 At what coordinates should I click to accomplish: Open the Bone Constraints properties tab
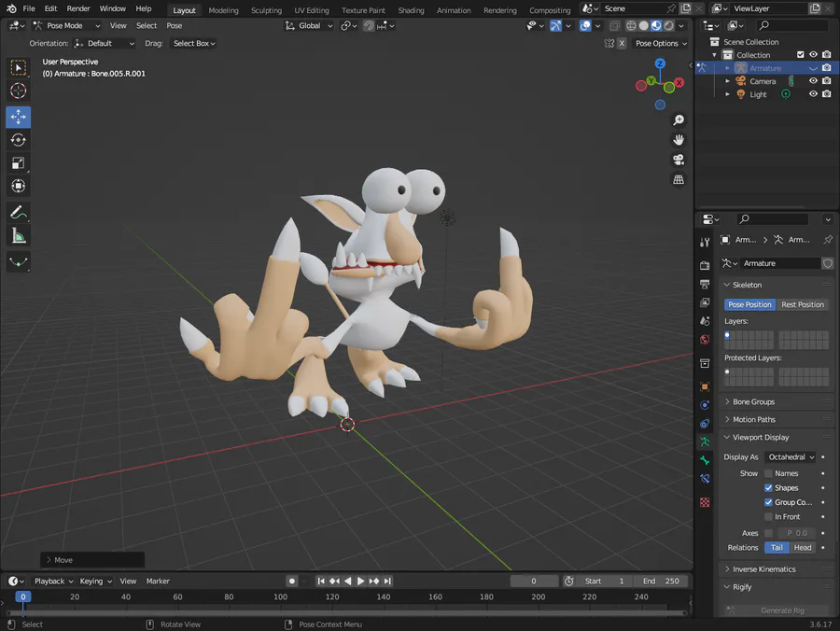click(x=705, y=479)
